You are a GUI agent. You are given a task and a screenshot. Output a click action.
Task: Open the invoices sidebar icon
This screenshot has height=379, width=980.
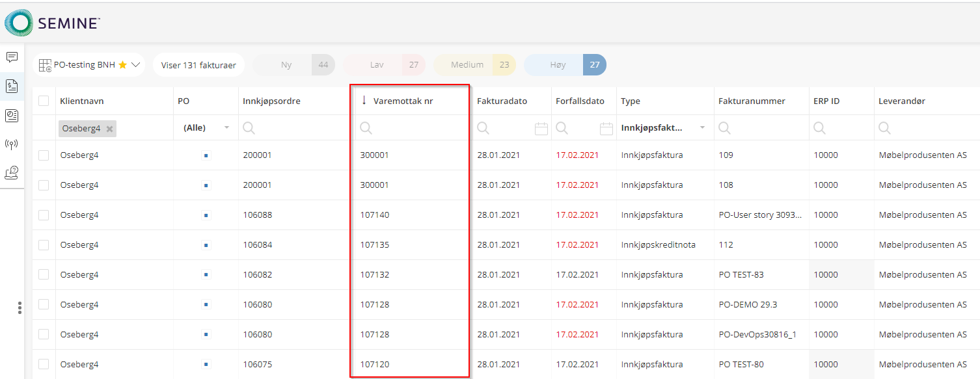coord(12,86)
